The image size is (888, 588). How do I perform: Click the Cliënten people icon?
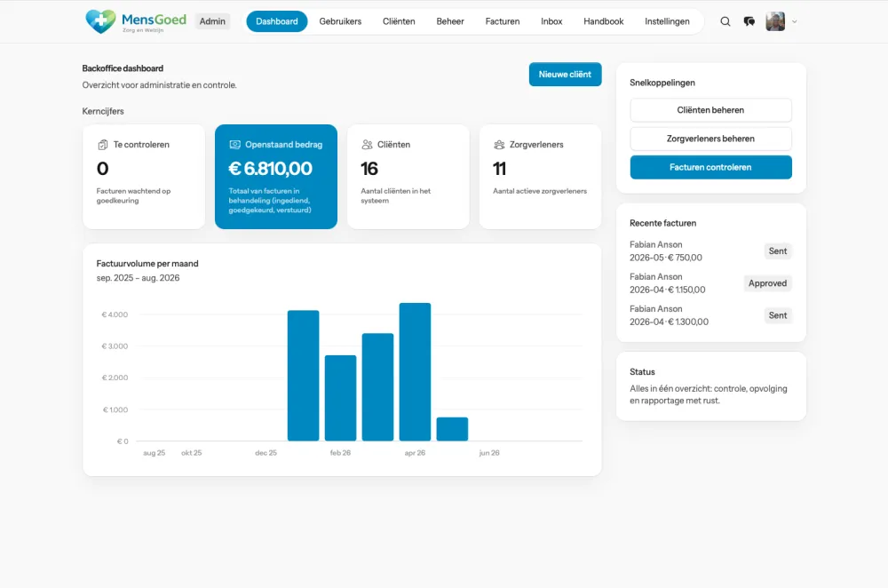(367, 145)
